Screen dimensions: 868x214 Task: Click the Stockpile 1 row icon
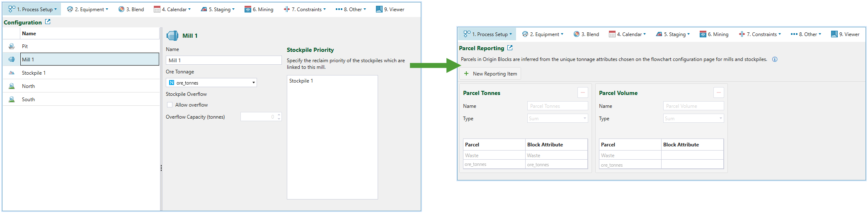[12, 73]
